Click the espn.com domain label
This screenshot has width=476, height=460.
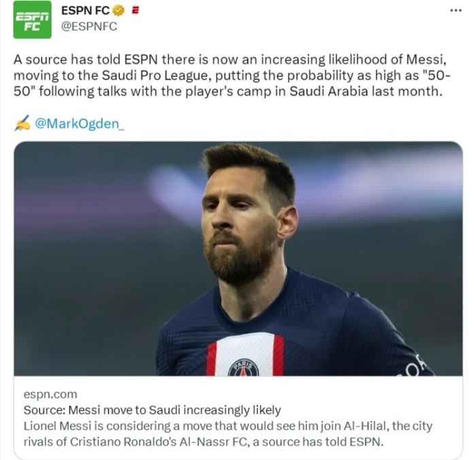[x=50, y=394]
